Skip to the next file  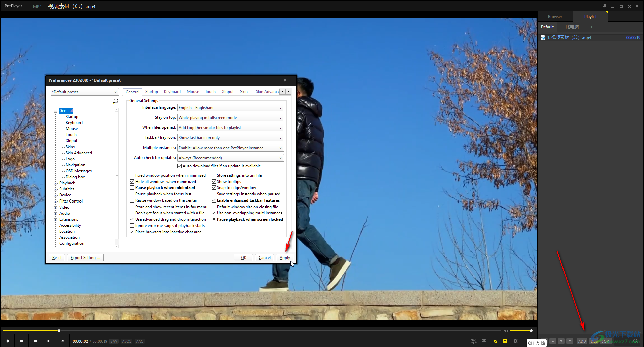49,341
